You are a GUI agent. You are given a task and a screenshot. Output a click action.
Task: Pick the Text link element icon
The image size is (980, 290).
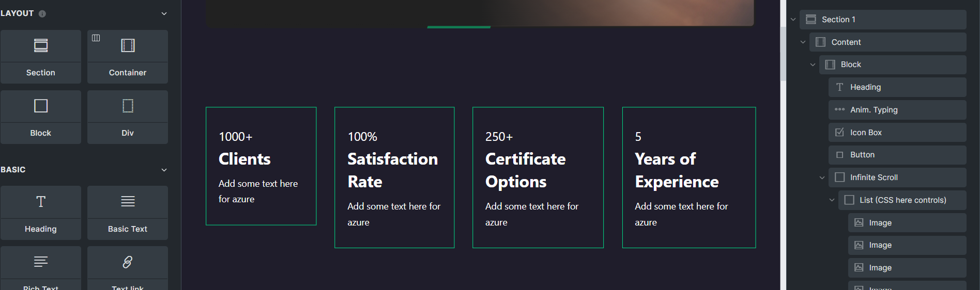[128, 262]
